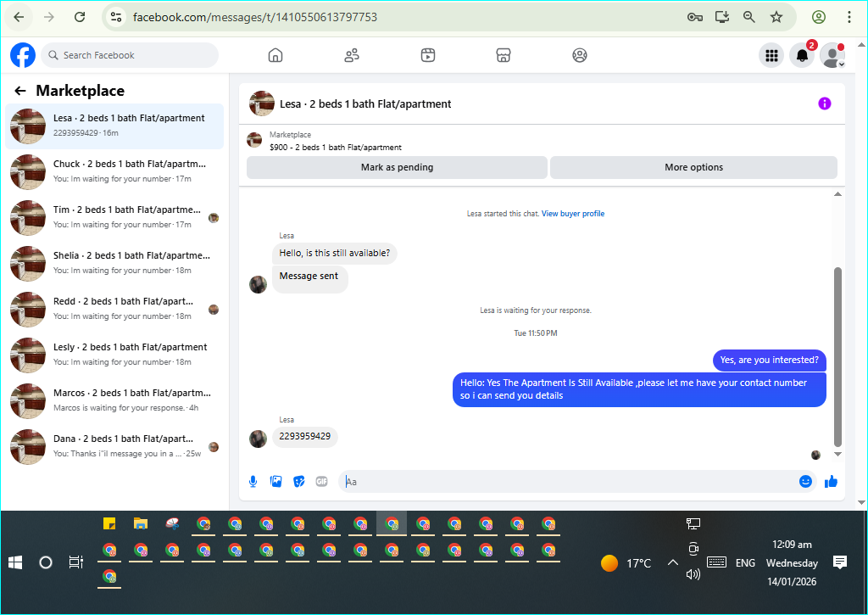Open the account profile menu
868x615 pixels.
pyautogui.click(x=832, y=55)
